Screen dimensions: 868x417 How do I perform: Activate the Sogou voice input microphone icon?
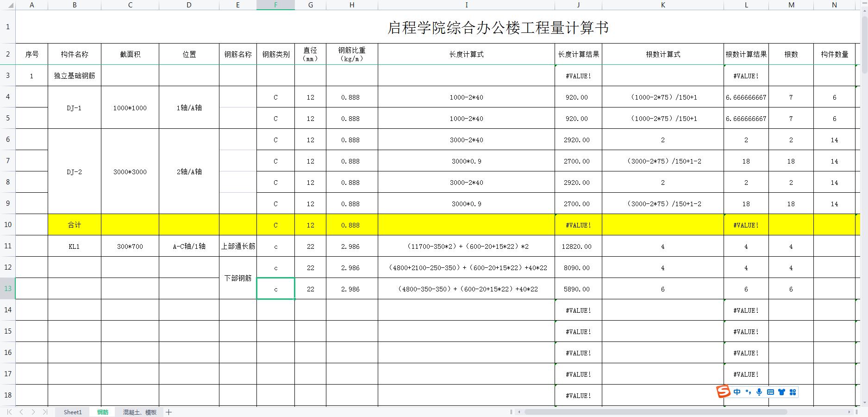pos(759,392)
